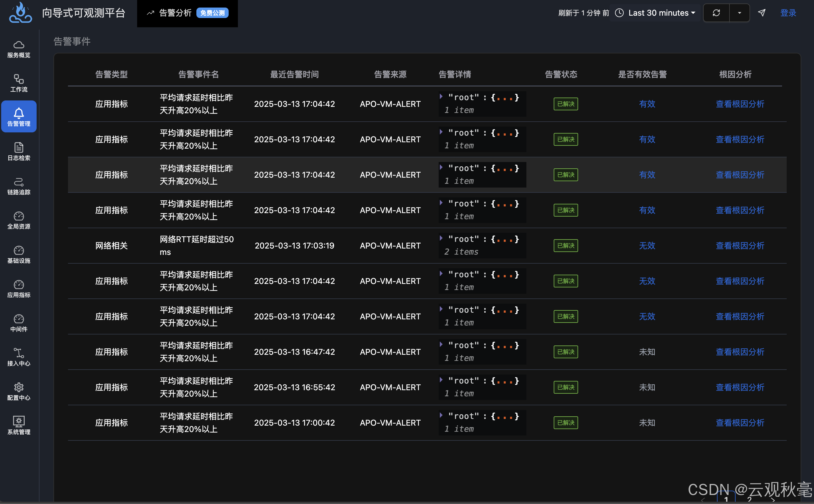Open the 服务概览 cloud icon in sidebar

pos(19,45)
